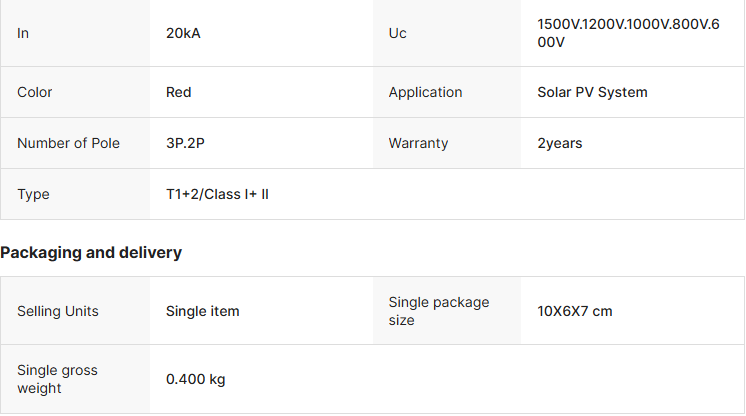Select the 1500V.1200V.1000V.800V.600V voltage value
Image resolution: width=746 pixels, height=416 pixels.
click(628, 33)
